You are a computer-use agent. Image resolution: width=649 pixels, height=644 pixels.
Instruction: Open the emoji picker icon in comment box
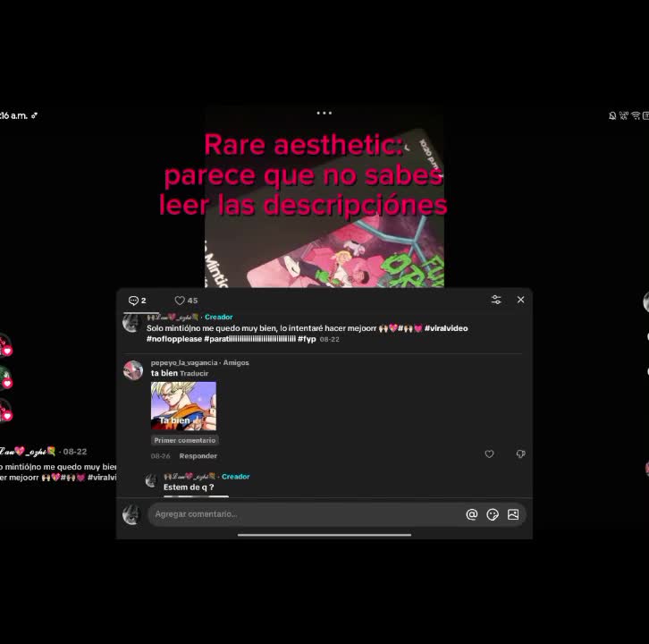tap(493, 514)
